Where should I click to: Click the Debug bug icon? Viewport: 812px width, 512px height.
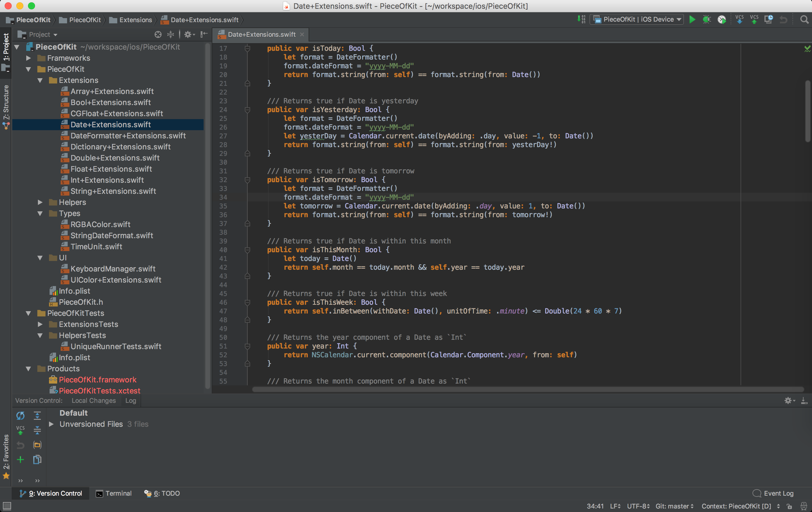click(706, 20)
